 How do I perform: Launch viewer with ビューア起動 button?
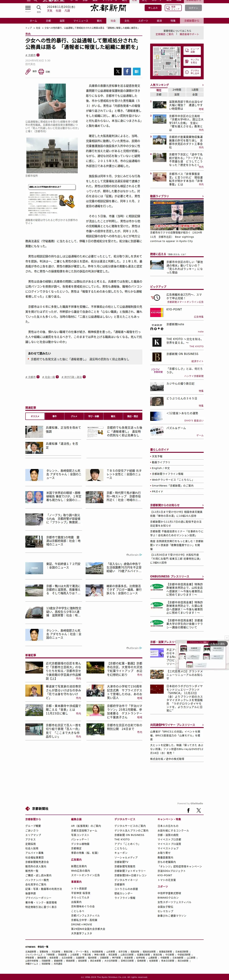[192, 50]
